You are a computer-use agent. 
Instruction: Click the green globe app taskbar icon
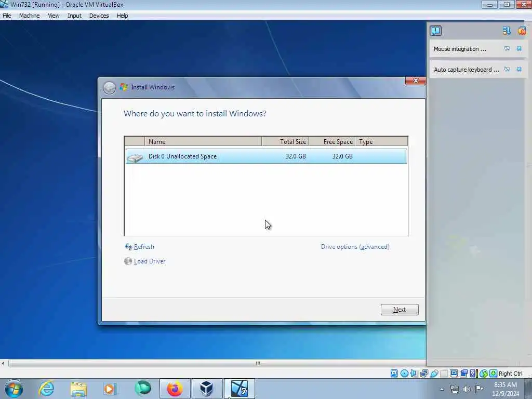(142, 388)
